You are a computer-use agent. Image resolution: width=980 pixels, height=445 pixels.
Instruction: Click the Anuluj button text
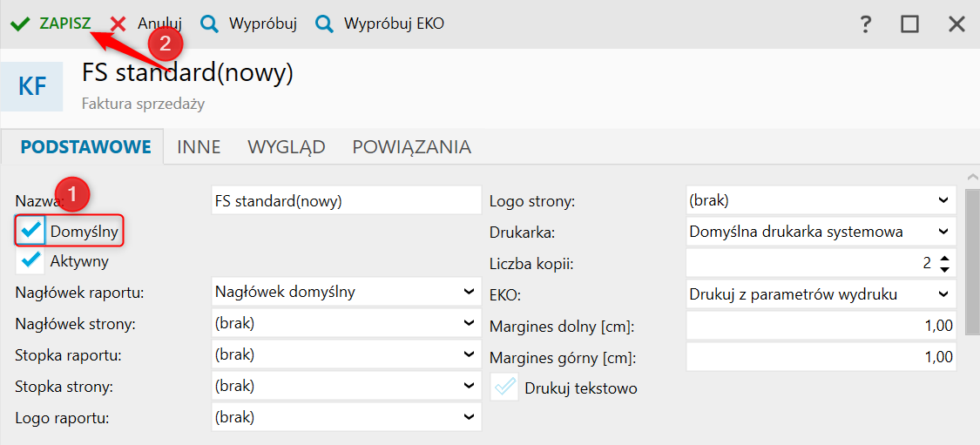coord(160,24)
